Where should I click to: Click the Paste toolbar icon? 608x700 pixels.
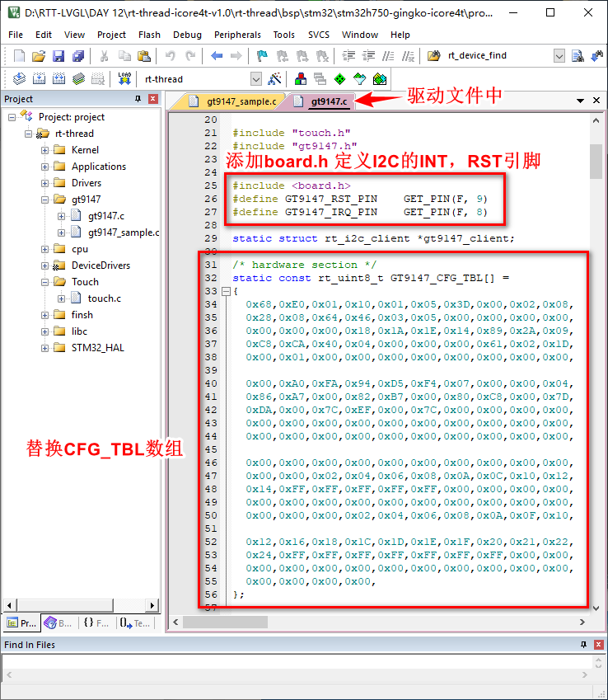point(144,56)
